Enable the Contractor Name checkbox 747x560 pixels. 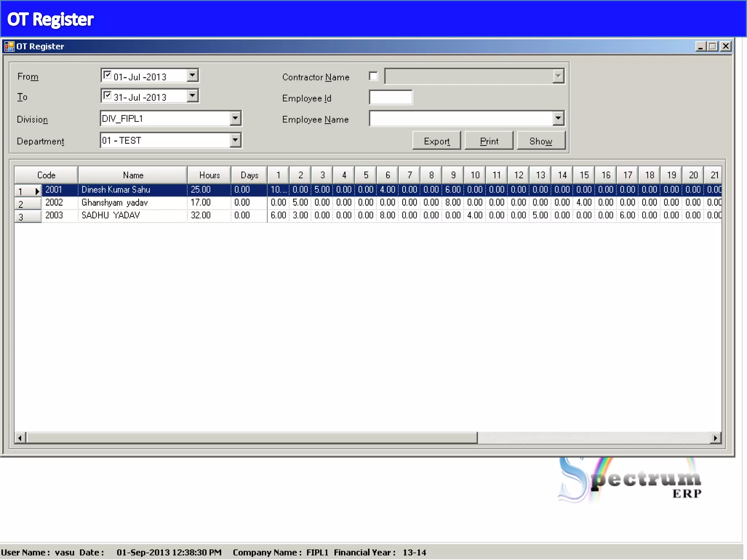click(x=373, y=76)
